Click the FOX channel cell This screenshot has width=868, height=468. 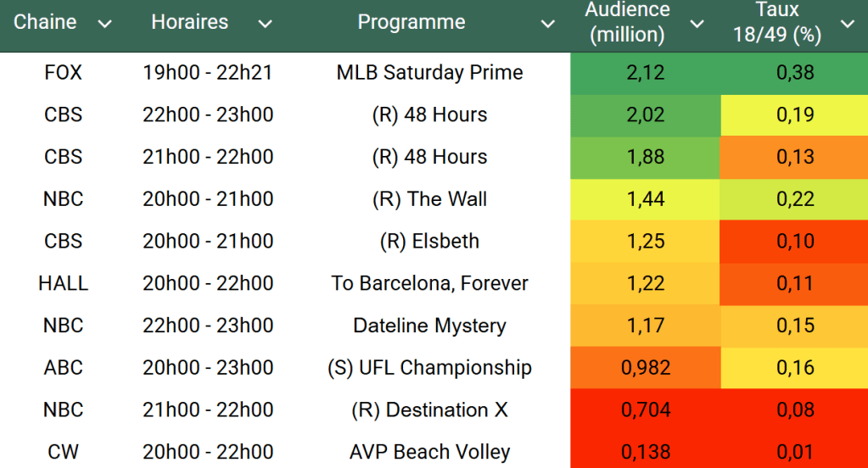63,73
